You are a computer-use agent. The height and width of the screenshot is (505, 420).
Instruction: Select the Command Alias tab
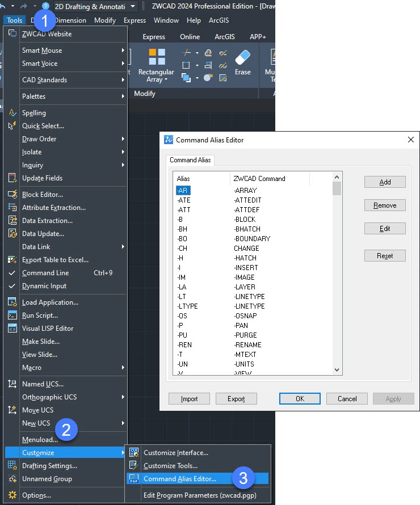(190, 160)
